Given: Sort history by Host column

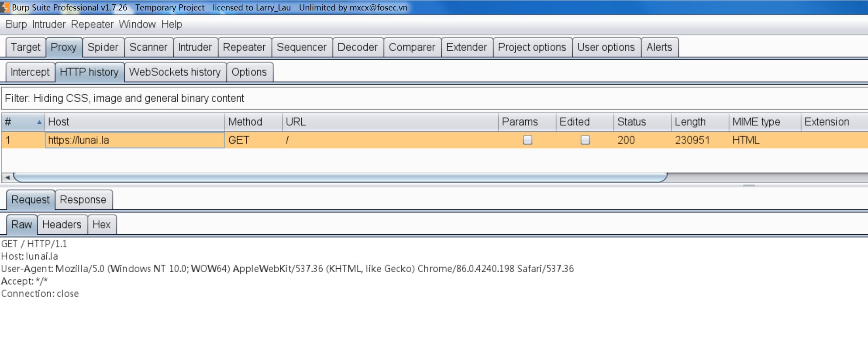Looking at the screenshot, I should [x=134, y=122].
